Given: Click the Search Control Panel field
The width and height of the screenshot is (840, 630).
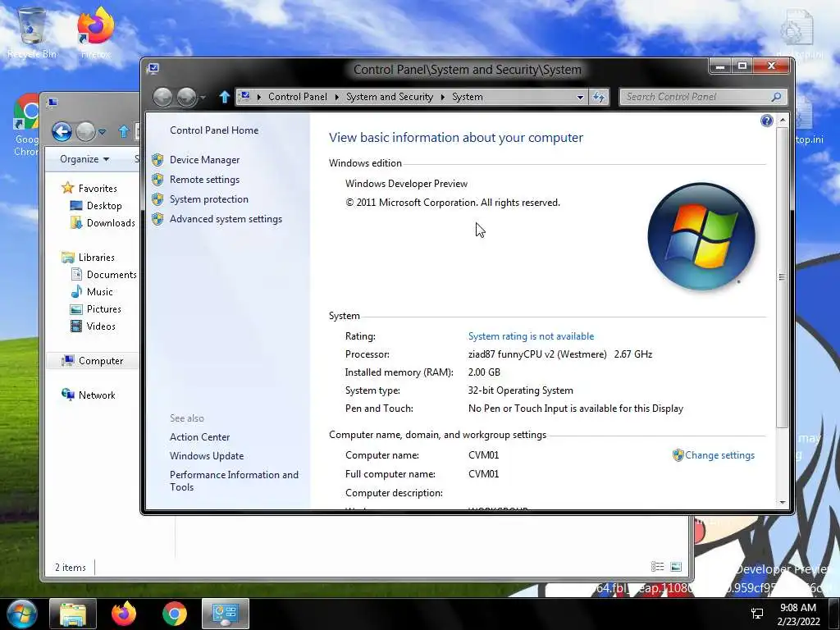Looking at the screenshot, I should [x=703, y=97].
